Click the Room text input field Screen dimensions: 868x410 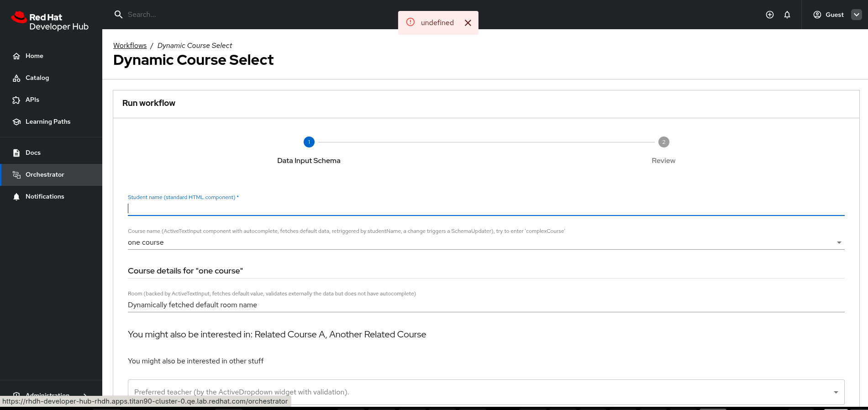point(486,305)
